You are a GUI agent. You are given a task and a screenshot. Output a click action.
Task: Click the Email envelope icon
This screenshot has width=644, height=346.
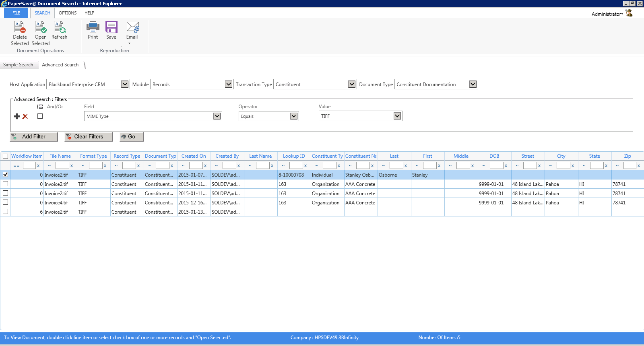pos(132,27)
